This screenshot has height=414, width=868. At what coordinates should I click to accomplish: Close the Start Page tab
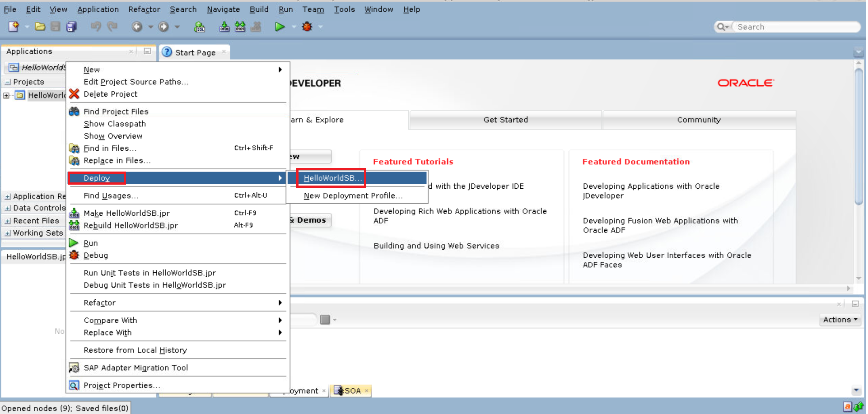224,52
